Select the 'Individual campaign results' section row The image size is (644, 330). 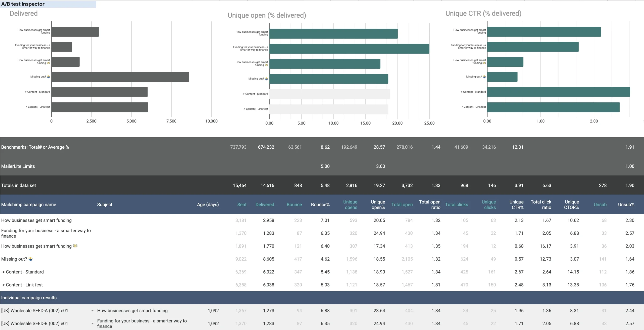coord(29,298)
